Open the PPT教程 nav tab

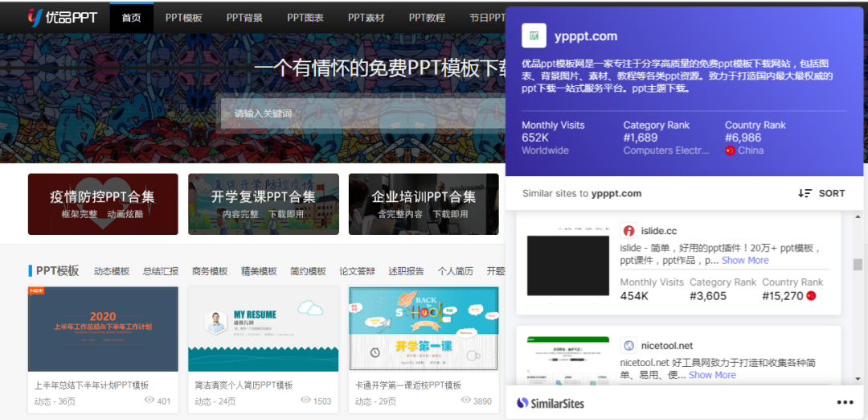click(428, 18)
